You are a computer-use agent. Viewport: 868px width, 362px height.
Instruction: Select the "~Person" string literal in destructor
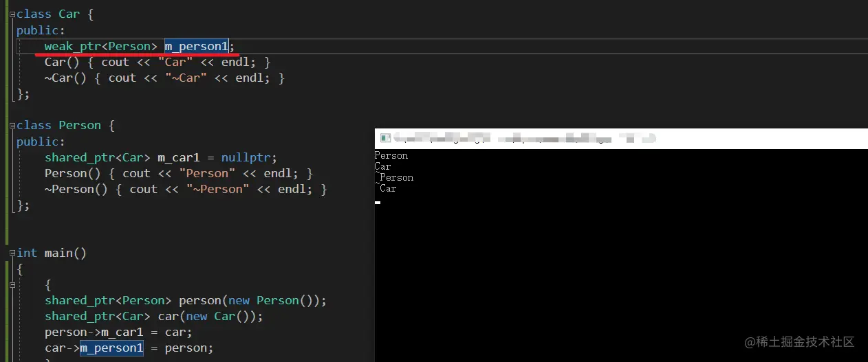[217, 189]
